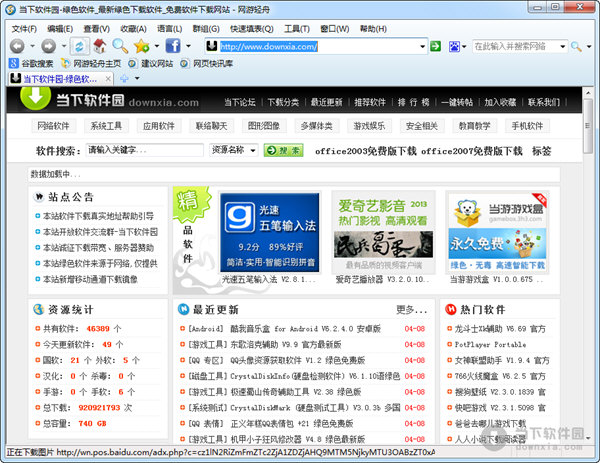
Task: Open the Facebook icon in the toolbar
Action: point(173,46)
